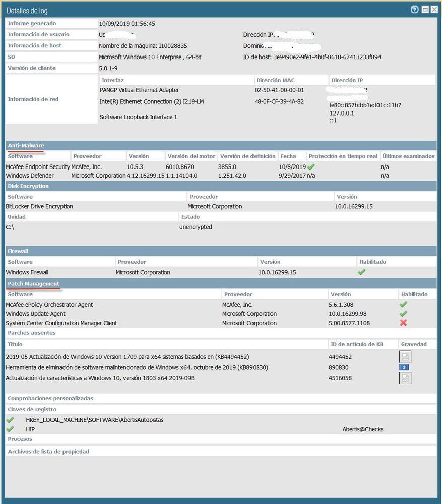
Task: Click the checkmark beside the HKEY_LOCAL_MACHINE registry key
Action: point(10,420)
